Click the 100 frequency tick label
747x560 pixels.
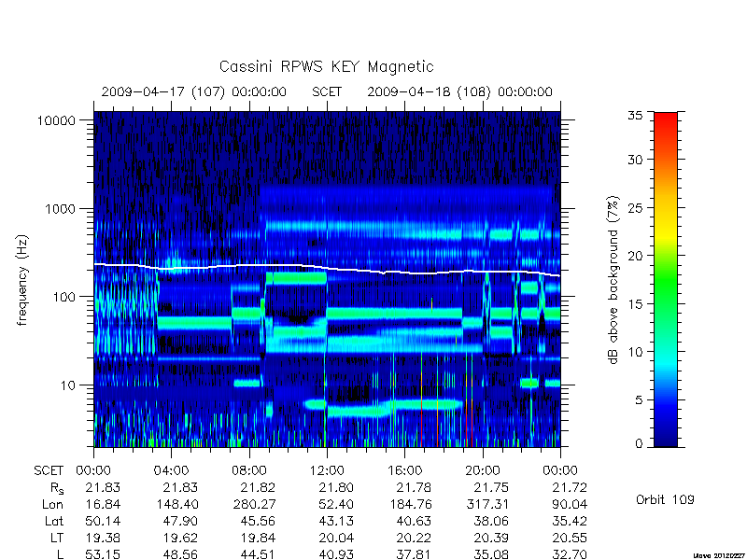point(64,297)
